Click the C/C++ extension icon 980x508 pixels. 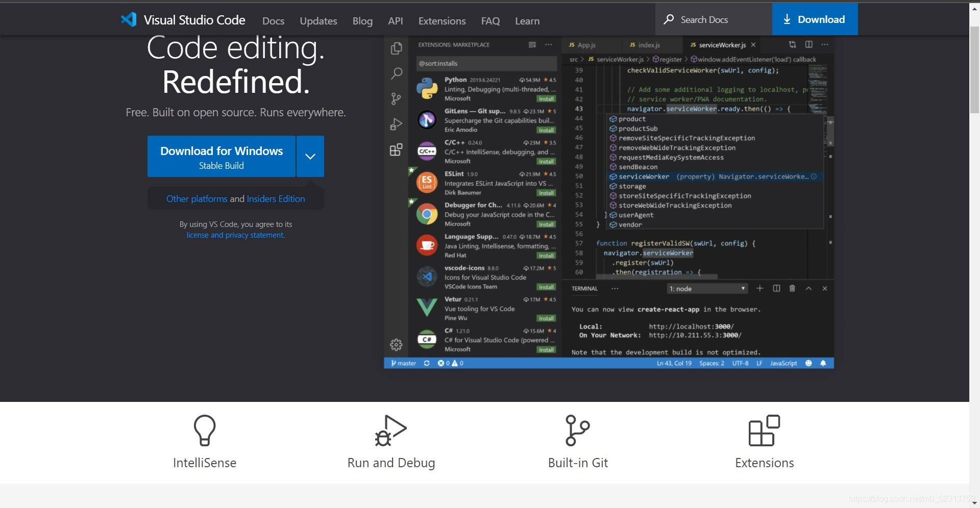coord(427,151)
